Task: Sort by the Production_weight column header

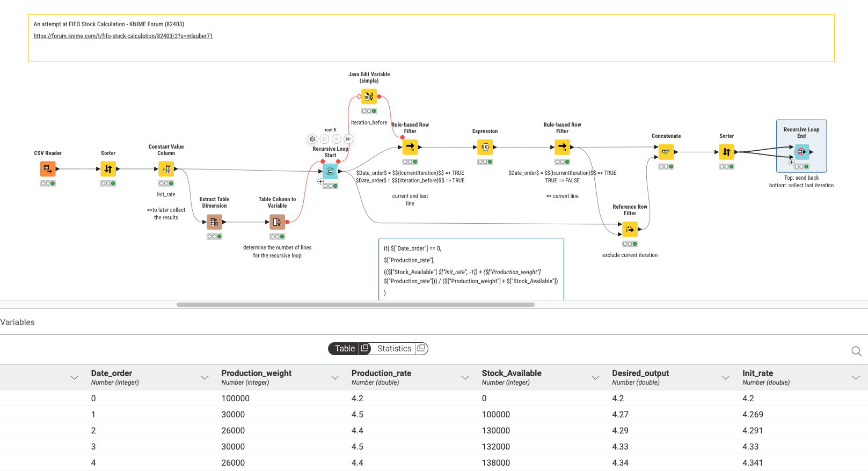Action: (x=257, y=373)
